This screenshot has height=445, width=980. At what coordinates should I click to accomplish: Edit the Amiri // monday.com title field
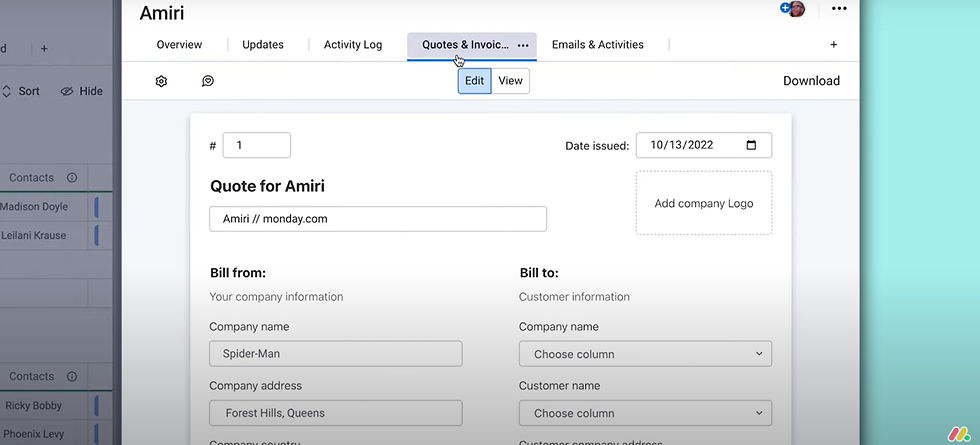pos(378,219)
